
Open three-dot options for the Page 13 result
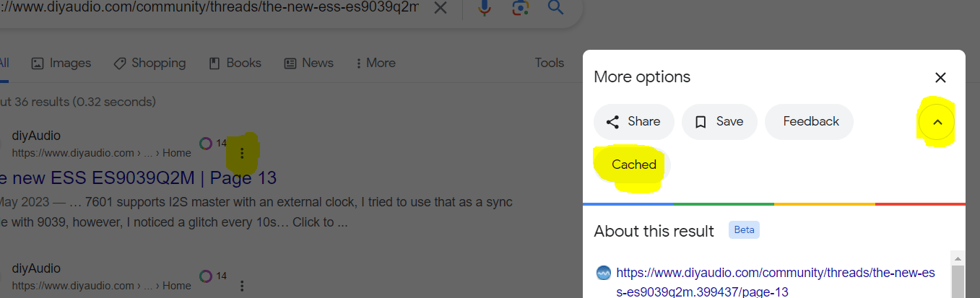242,153
